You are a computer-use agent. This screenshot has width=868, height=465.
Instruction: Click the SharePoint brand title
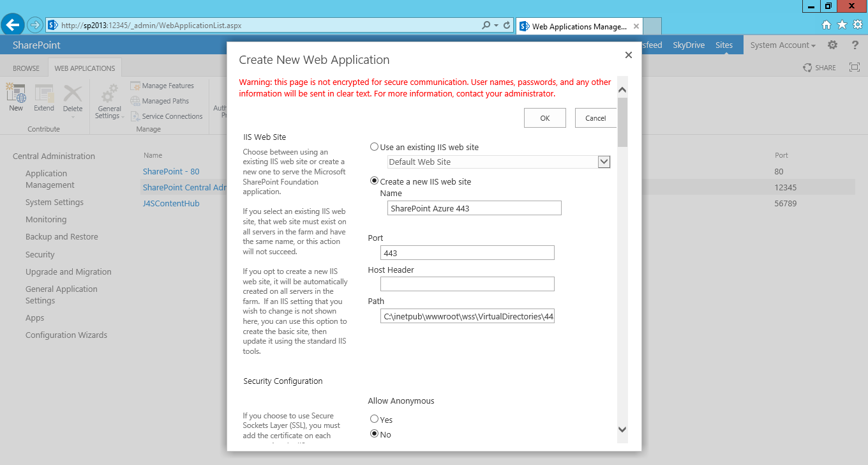[x=36, y=45]
